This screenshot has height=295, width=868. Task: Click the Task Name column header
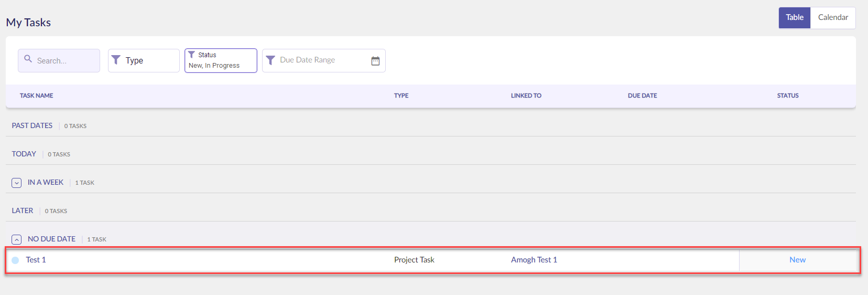(x=36, y=96)
